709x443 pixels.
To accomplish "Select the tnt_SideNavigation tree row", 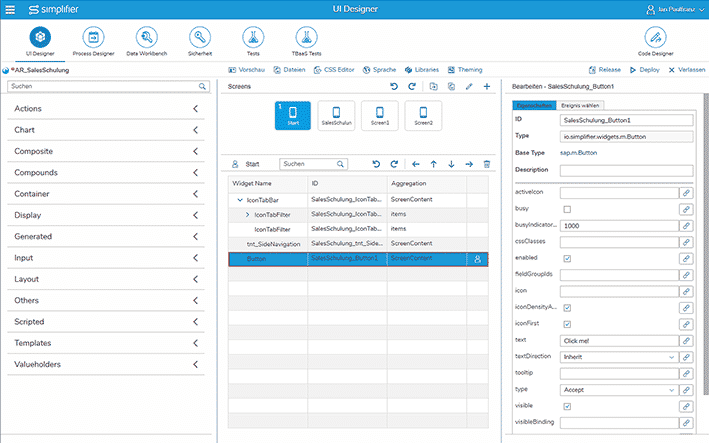I will [358, 244].
